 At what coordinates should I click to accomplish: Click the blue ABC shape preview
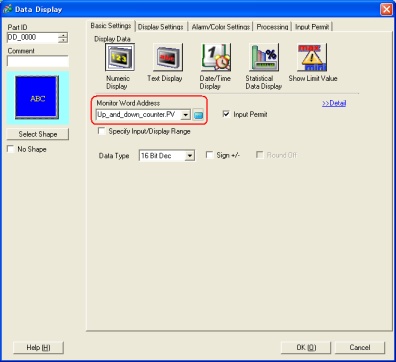(x=37, y=97)
